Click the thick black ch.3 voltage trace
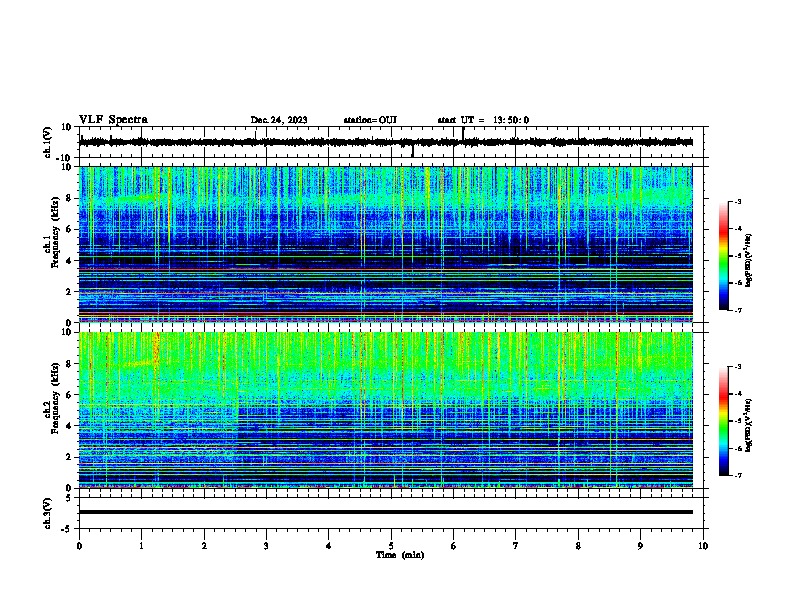 pyautogui.click(x=386, y=512)
